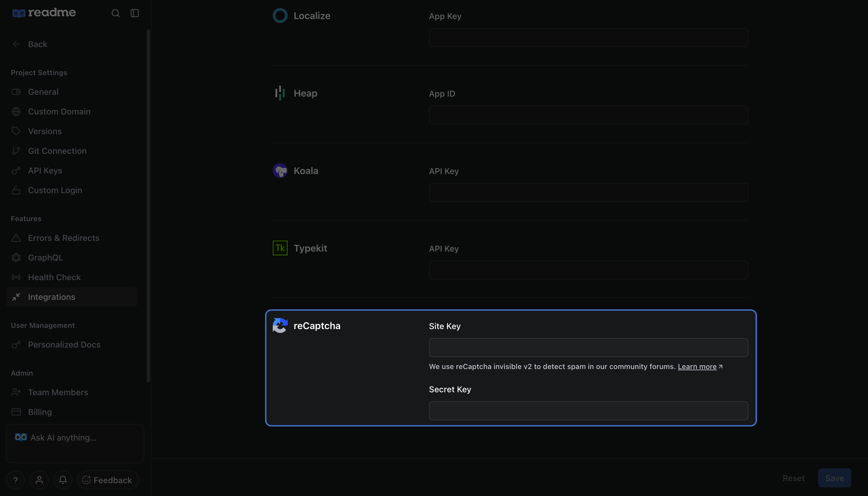Click the readme logo

click(x=44, y=13)
